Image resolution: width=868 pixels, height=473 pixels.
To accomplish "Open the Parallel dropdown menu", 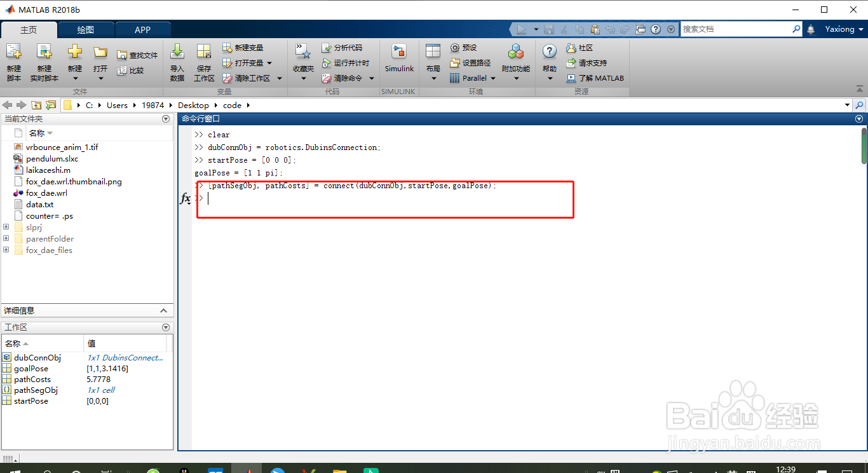I will (471, 78).
